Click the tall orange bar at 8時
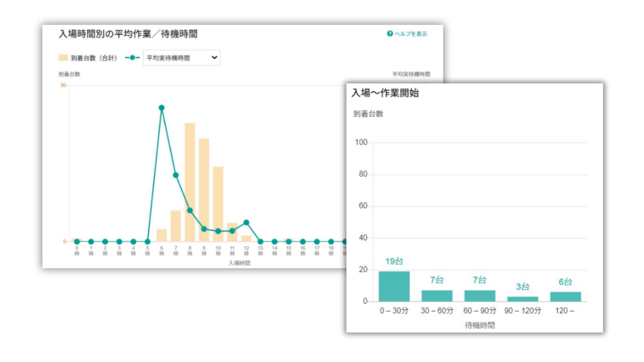Screen dimensions: 644x362 [x=190, y=182]
